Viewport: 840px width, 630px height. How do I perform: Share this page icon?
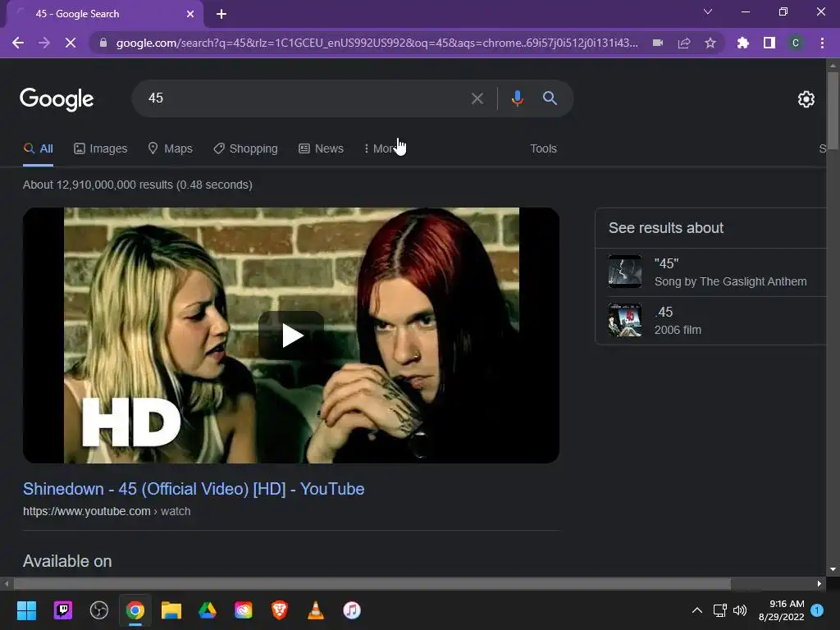(x=684, y=43)
